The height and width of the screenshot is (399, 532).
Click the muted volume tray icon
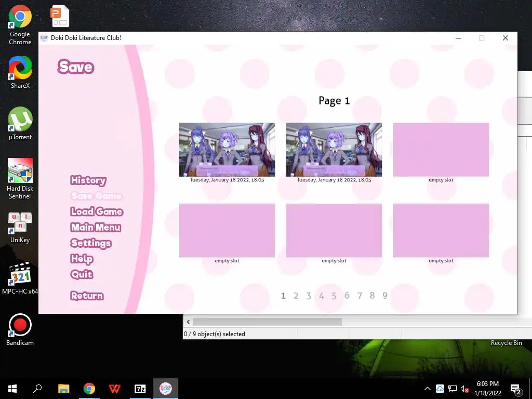coord(464,389)
